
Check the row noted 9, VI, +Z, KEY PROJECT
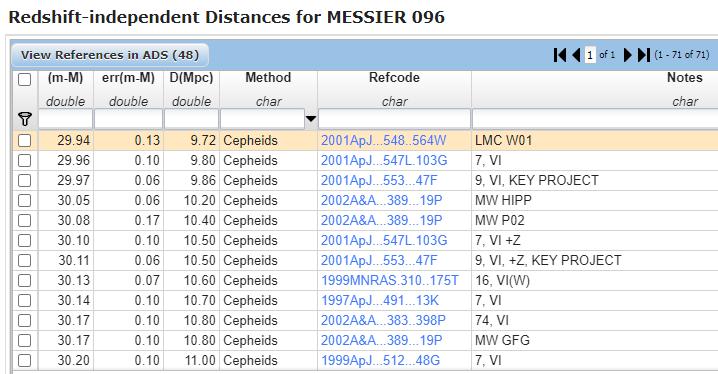click(x=24, y=260)
